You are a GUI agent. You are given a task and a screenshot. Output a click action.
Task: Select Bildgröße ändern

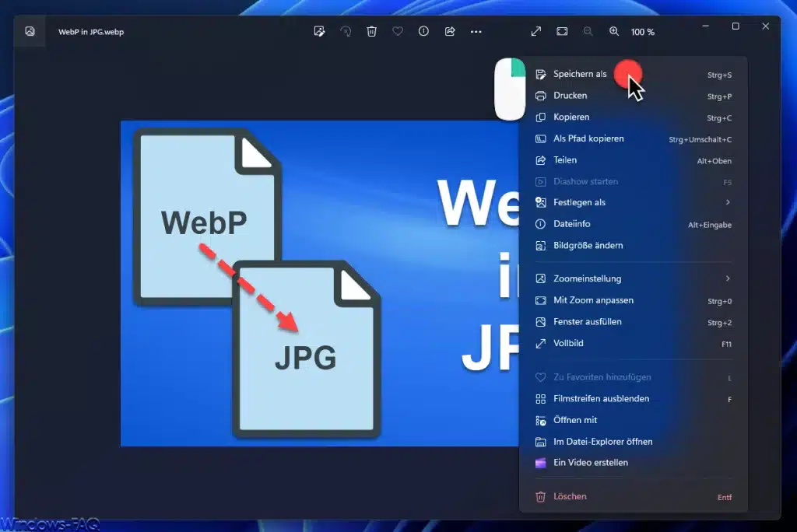[x=634, y=246]
